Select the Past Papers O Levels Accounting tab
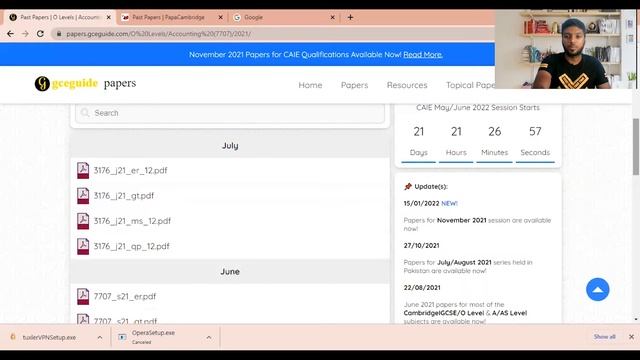 [x=60, y=18]
